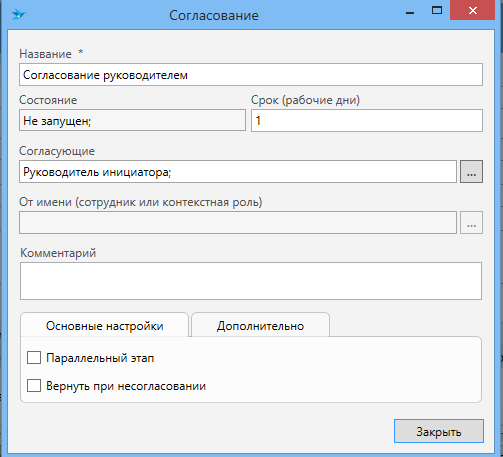This screenshot has width=503, height=457.
Task: Switch to the Дополнительно tab
Action: coord(260,325)
